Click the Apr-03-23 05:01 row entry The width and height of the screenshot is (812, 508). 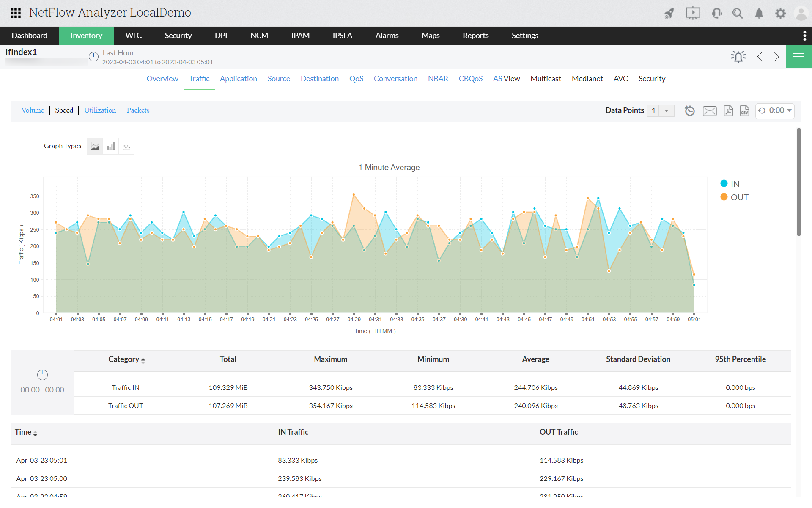(x=41, y=460)
